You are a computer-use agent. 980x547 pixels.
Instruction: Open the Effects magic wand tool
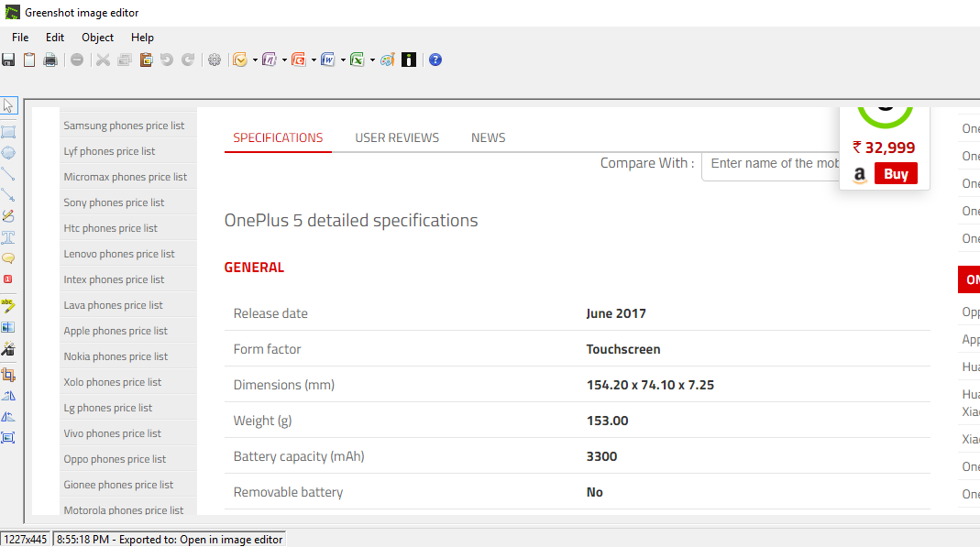click(8, 348)
